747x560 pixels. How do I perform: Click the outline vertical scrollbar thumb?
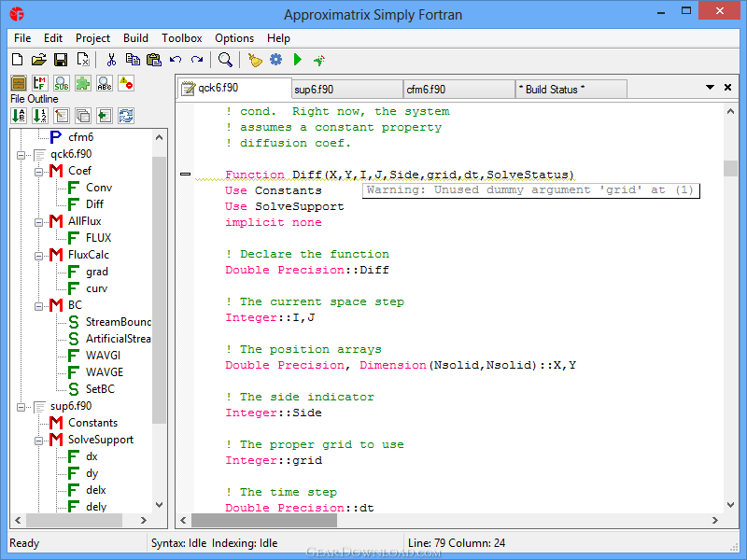tap(159, 289)
